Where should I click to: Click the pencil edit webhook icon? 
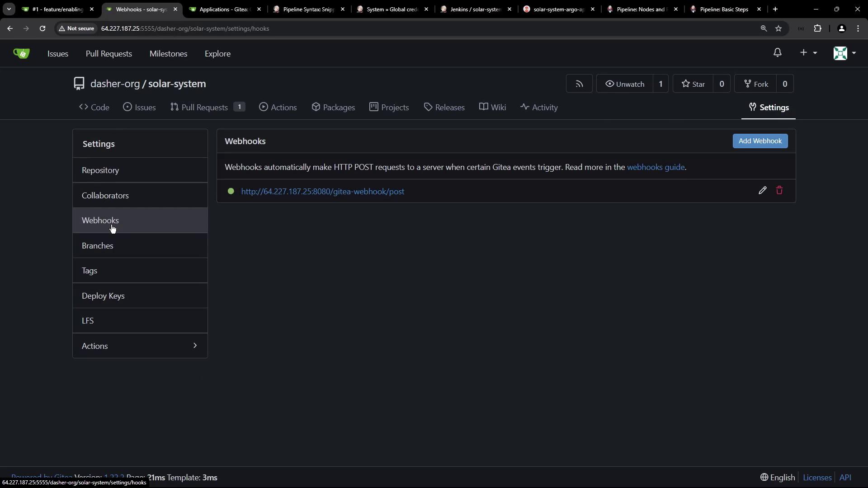[x=762, y=191]
